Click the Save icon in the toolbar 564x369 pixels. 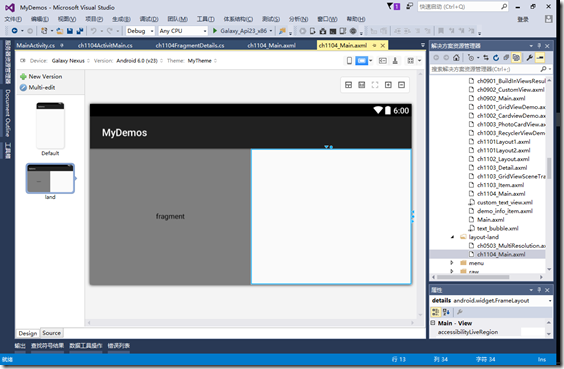point(70,31)
